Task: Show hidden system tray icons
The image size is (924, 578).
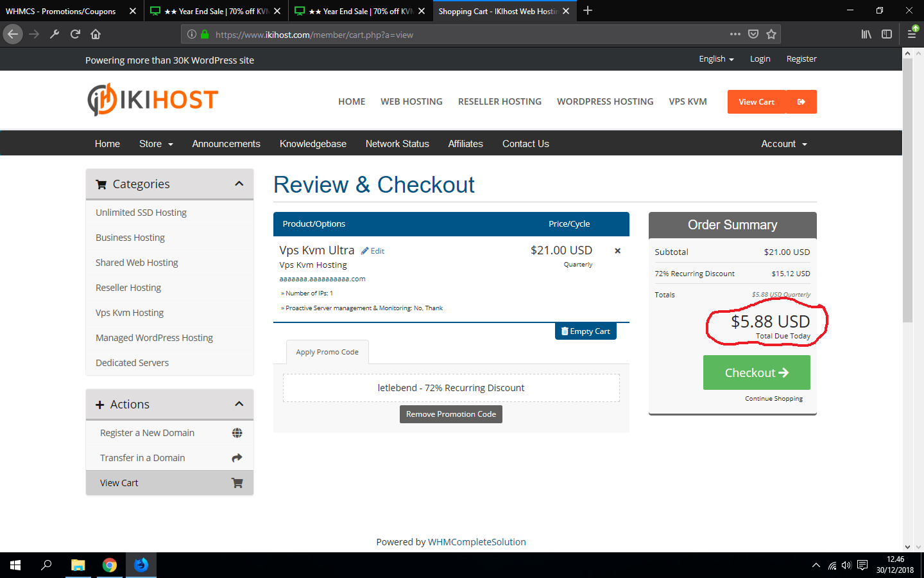Action: 816,565
